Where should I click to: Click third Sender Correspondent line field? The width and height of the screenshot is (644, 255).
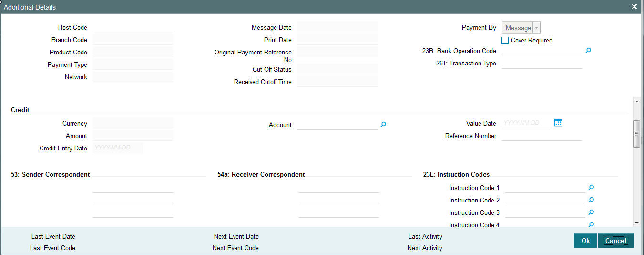click(133, 212)
